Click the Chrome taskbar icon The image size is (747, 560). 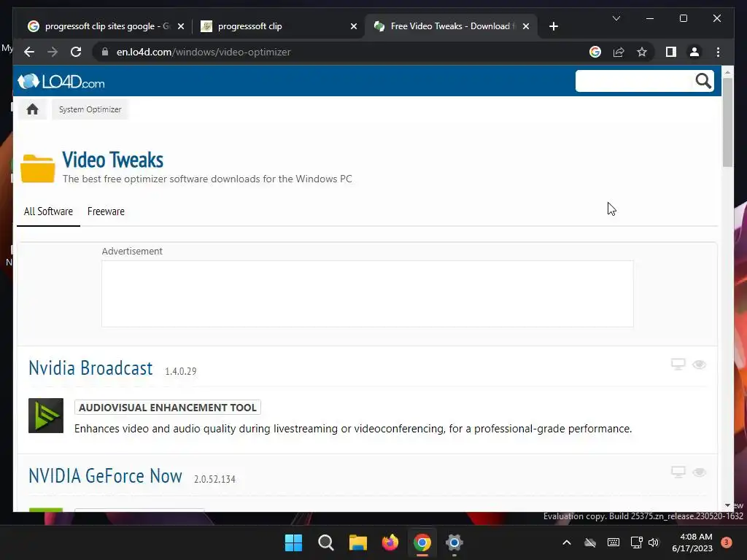[x=422, y=542]
